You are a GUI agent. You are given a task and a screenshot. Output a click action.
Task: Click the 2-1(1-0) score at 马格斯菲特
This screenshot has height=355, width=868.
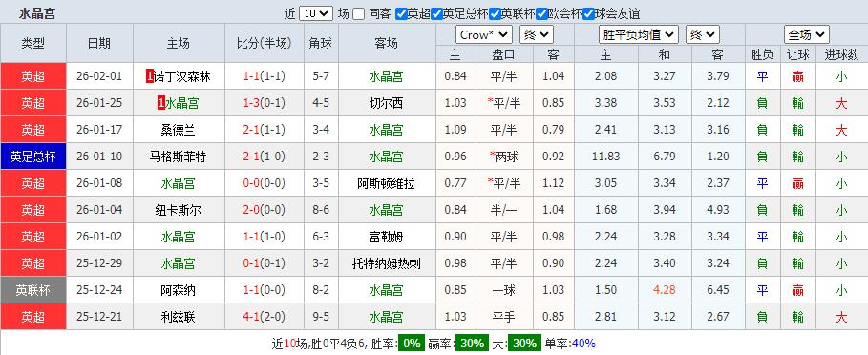click(265, 157)
